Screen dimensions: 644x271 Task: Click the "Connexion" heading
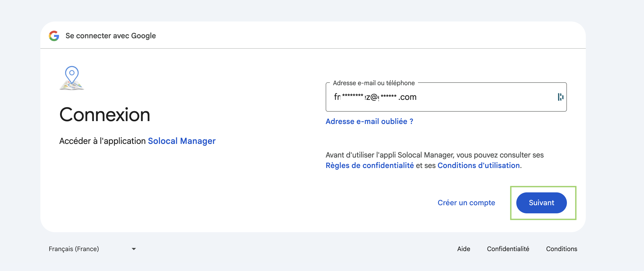105,115
